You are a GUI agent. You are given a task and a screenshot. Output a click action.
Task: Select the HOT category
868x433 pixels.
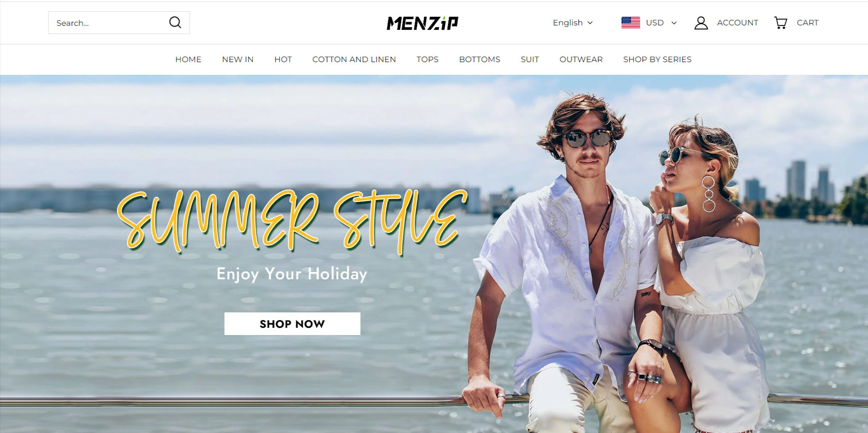[283, 59]
